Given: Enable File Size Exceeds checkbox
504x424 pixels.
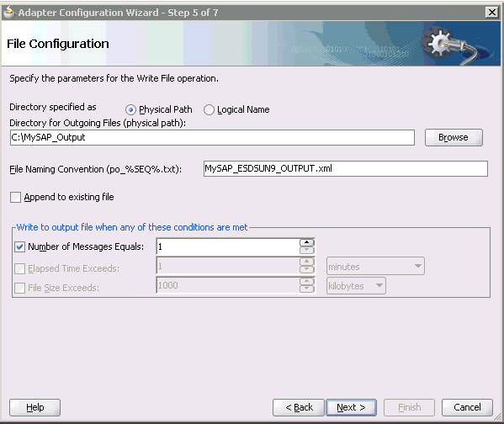Looking at the screenshot, I should click(x=19, y=288).
